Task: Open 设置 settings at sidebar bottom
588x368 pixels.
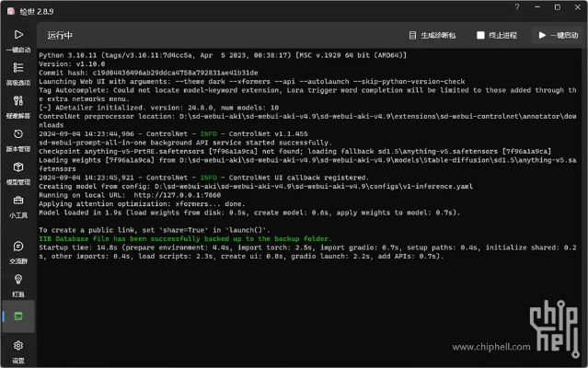Action: 17,351
